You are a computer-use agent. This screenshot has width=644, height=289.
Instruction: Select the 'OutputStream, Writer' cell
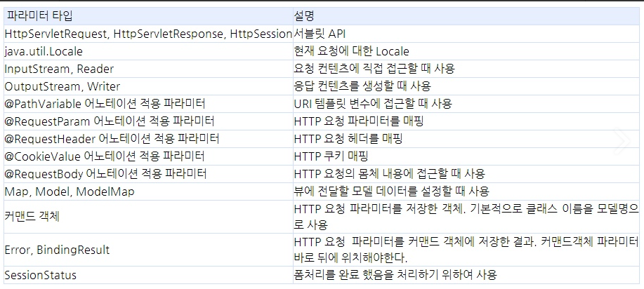click(x=148, y=86)
